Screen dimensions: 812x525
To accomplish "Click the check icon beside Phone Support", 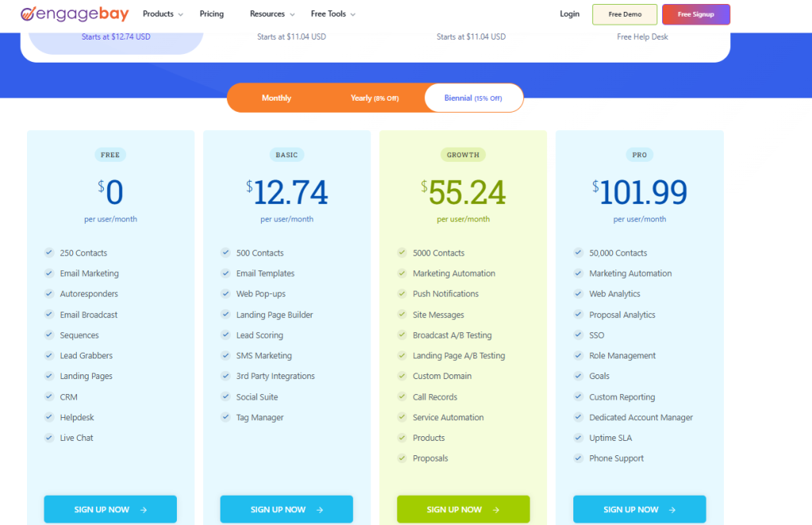I will point(578,458).
